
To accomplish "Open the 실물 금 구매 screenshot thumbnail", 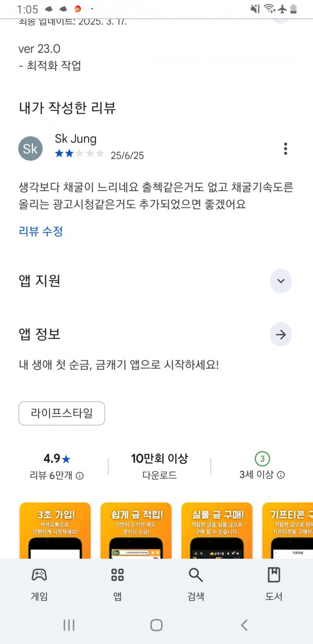I will [x=217, y=530].
